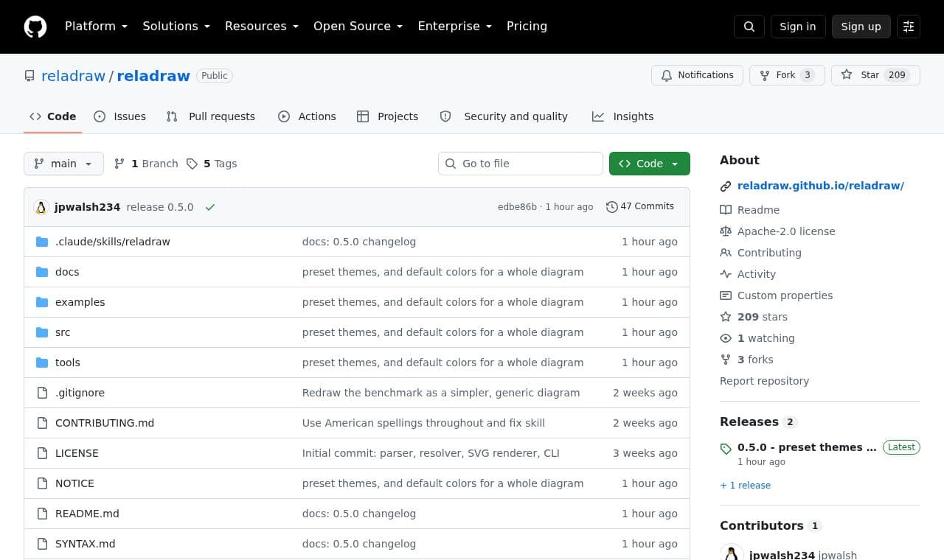Click the Sign up button

(x=861, y=27)
